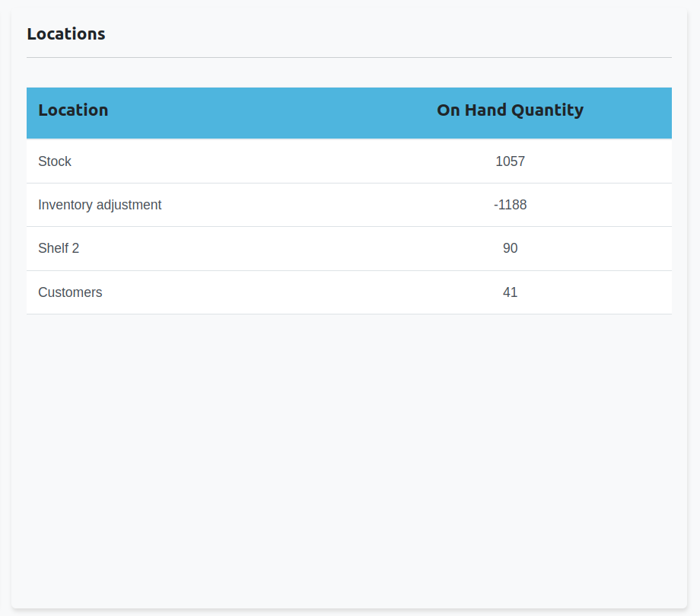Click the quantity 90 for Shelf 2
The image size is (700, 616).
pyautogui.click(x=510, y=248)
